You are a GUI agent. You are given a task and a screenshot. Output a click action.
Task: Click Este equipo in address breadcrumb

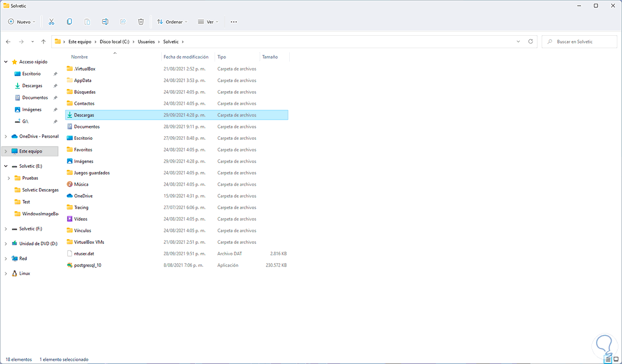click(x=80, y=41)
